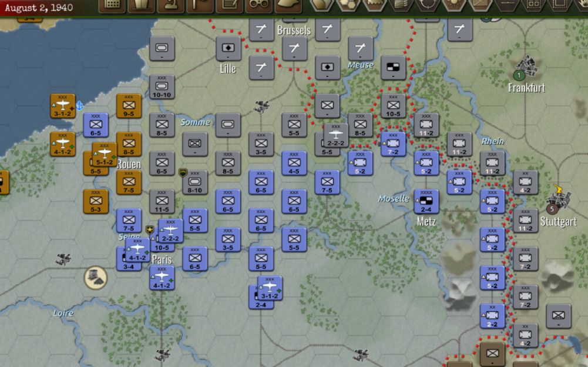Select gray armor unit 10-10
588x367 pixels.
click(x=162, y=87)
